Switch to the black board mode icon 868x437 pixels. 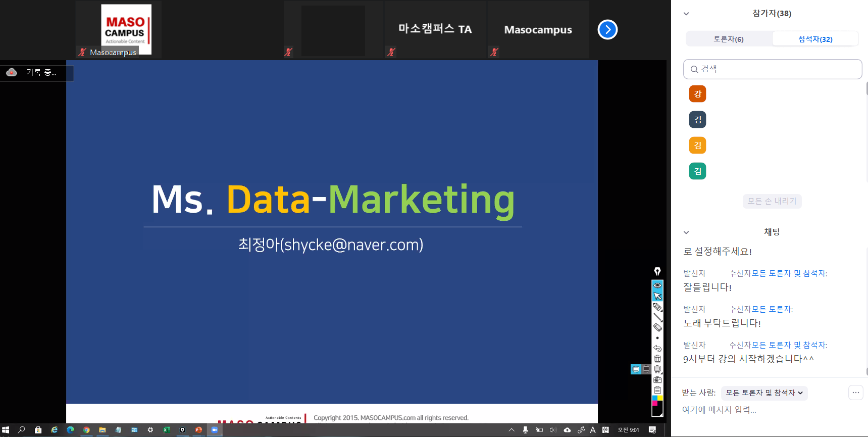(646, 369)
